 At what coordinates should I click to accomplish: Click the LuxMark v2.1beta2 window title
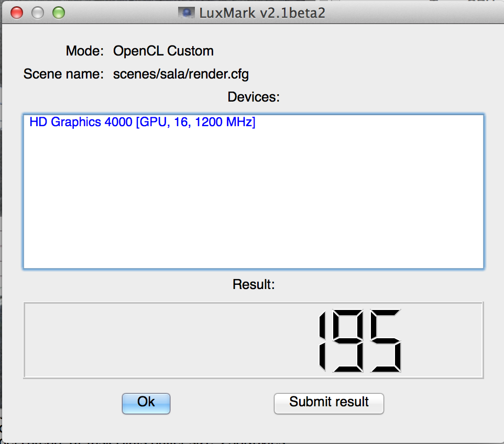click(x=262, y=13)
